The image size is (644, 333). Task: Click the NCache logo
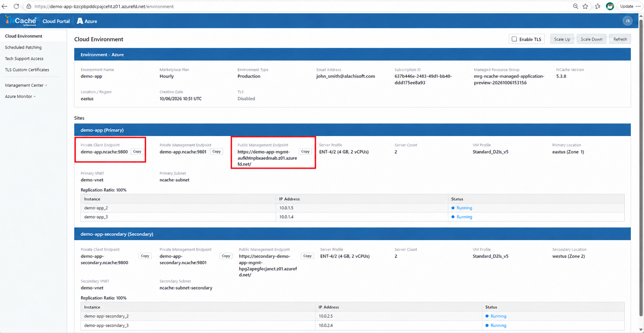21,21
